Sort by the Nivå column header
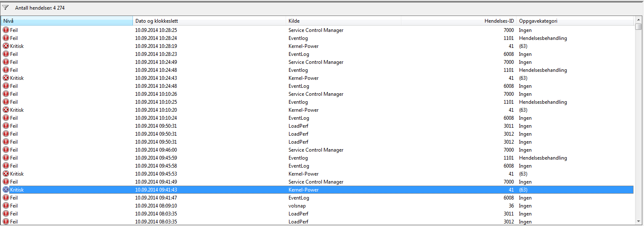644x226 pixels. (x=67, y=21)
